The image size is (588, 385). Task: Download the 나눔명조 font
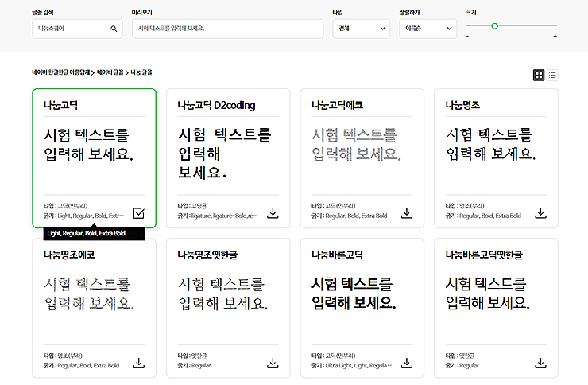[x=540, y=213]
